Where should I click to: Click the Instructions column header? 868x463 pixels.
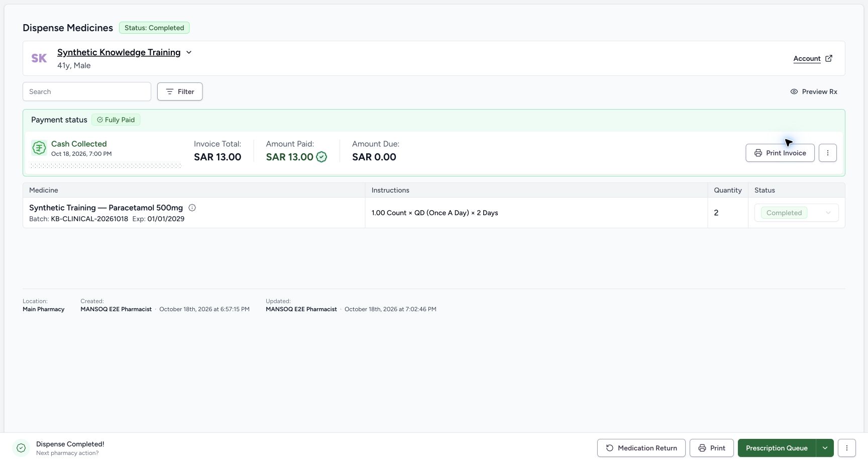390,190
